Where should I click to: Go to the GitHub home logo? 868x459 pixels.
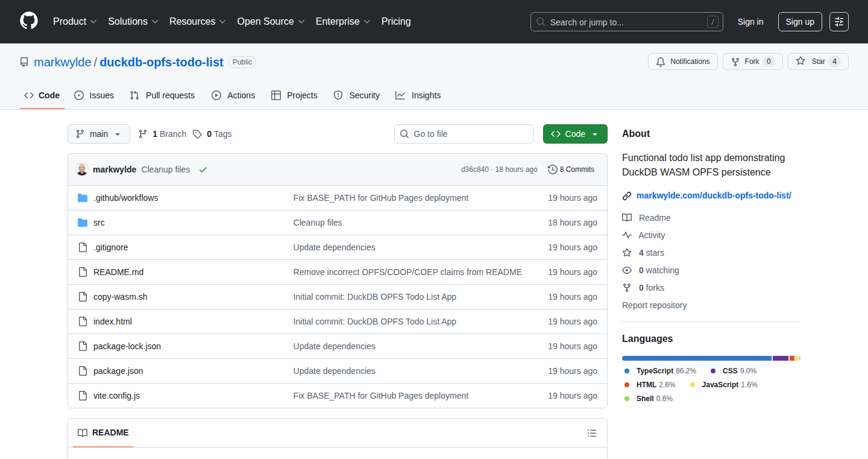click(29, 21)
